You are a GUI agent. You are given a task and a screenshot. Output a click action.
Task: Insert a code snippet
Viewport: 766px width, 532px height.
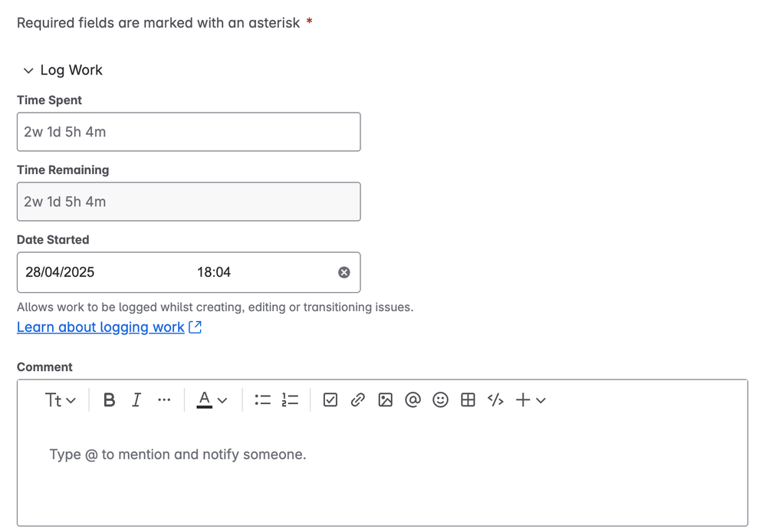[x=495, y=400]
